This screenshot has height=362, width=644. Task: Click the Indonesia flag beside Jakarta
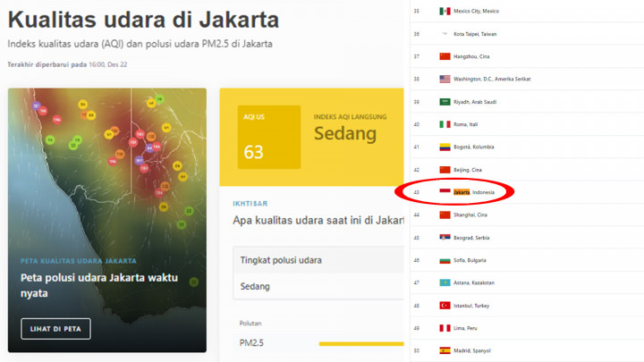(x=445, y=192)
